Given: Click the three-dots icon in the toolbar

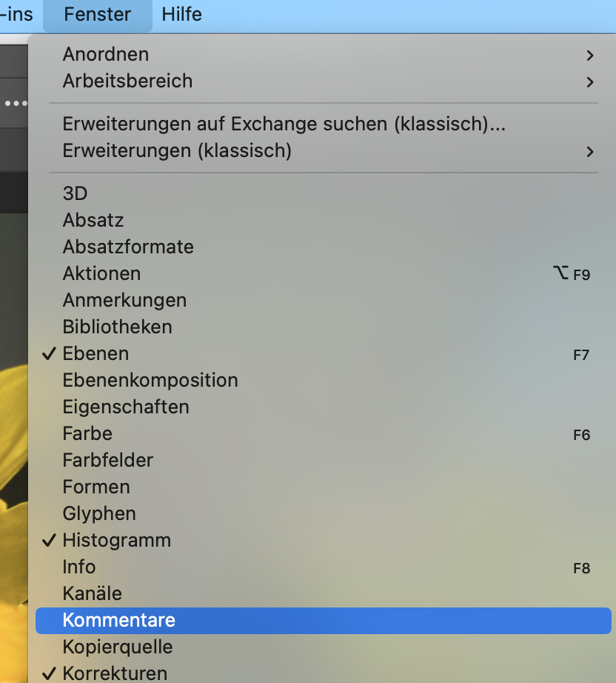Looking at the screenshot, I should 16,104.
